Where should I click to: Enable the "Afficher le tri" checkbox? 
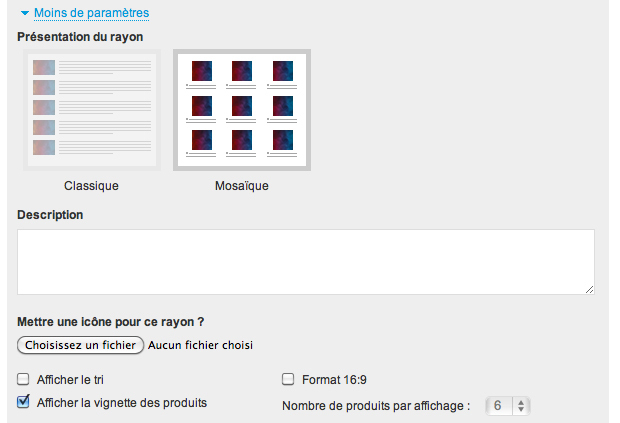click(23, 380)
